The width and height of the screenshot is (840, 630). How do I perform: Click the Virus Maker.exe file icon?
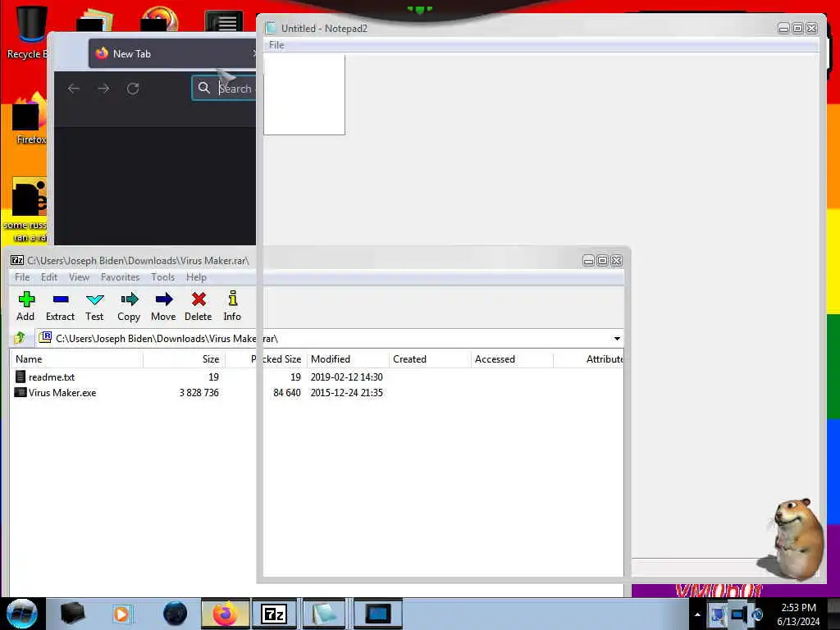click(x=21, y=392)
